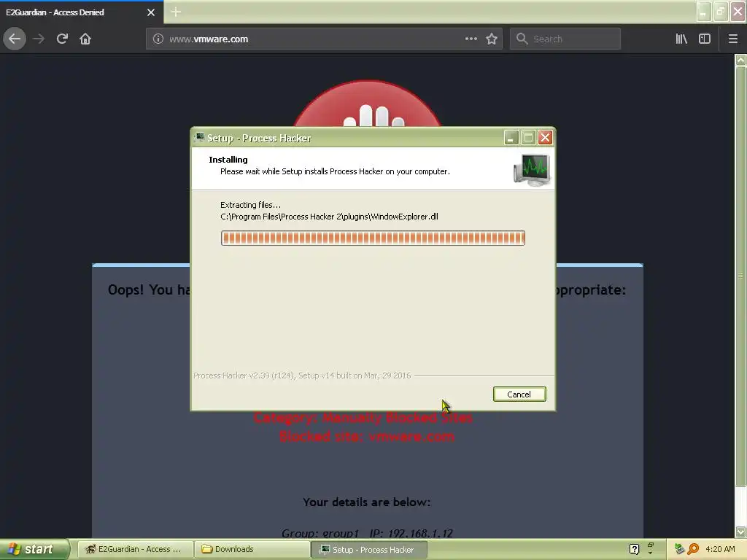Click the magnifier system tray icon

point(693,549)
